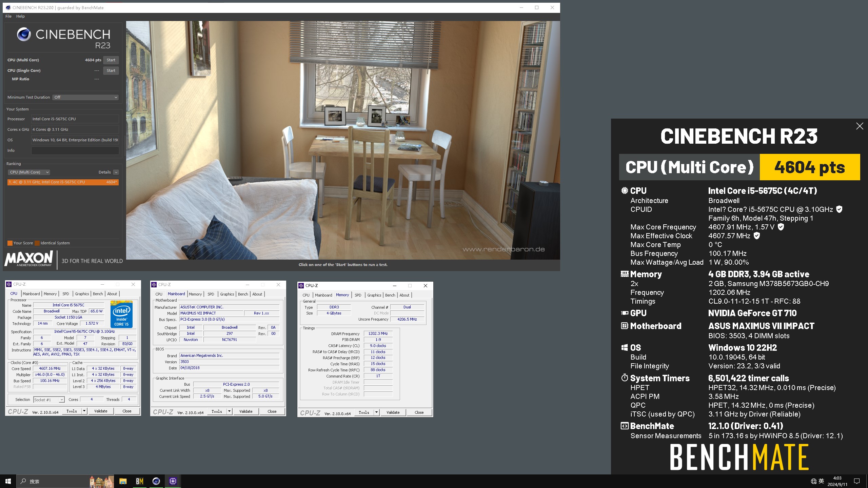This screenshot has height=488, width=868.
Task: Click the Processor field Intel Core i5-5675C
Action: click(75, 119)
